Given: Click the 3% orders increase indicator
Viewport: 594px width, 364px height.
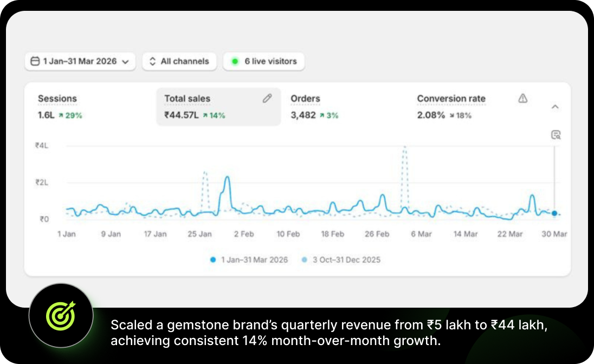Looking at the screenshot, I should [329, 115].
